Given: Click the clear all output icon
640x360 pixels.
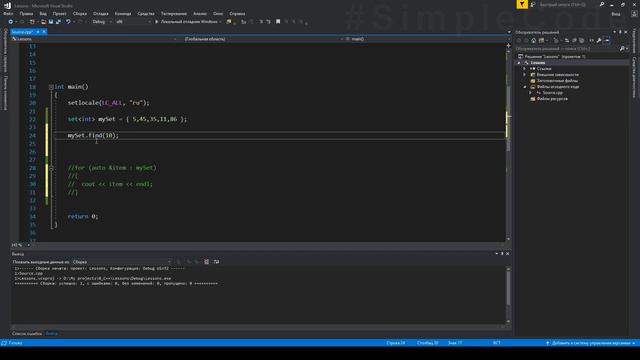Looking at the screenshot, I should coord(207,262).
